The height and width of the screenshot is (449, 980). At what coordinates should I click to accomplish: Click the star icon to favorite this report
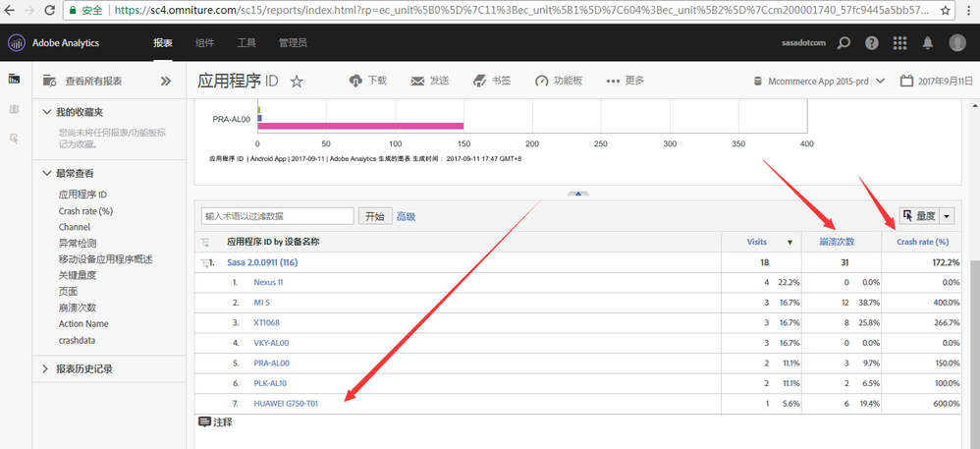click(297, 82)
